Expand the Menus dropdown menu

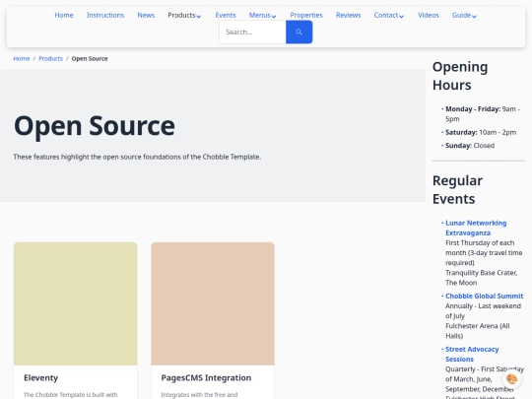tap(262, 15)
